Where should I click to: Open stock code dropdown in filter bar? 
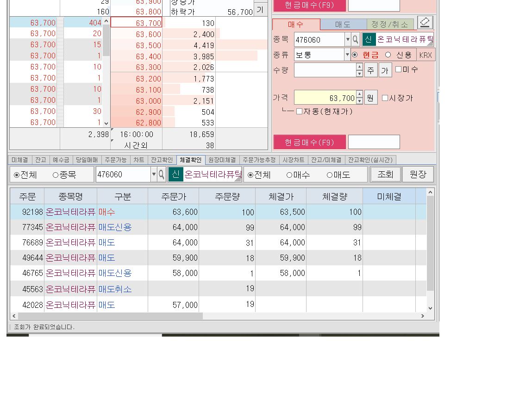click(x=154, y=175)
